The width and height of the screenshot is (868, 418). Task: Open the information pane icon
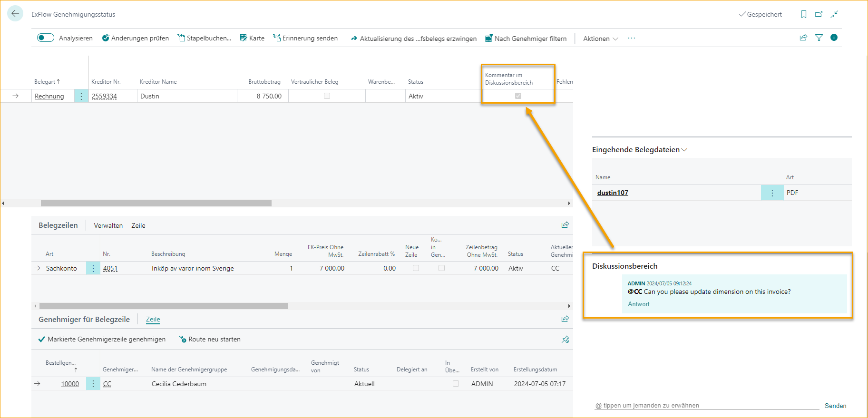click(x=834, y=38)
